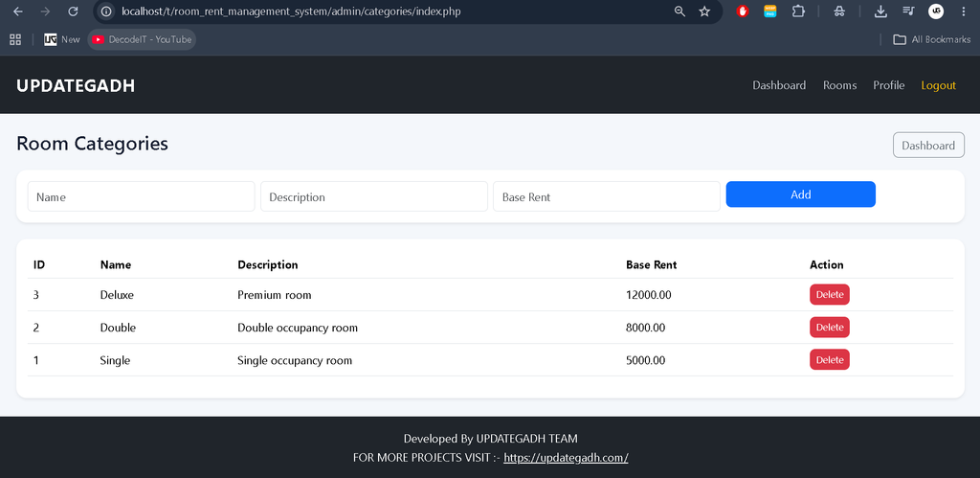The image size is (980, 478).
Task: Click the Base Rent column header
Action: pos(651,264)
